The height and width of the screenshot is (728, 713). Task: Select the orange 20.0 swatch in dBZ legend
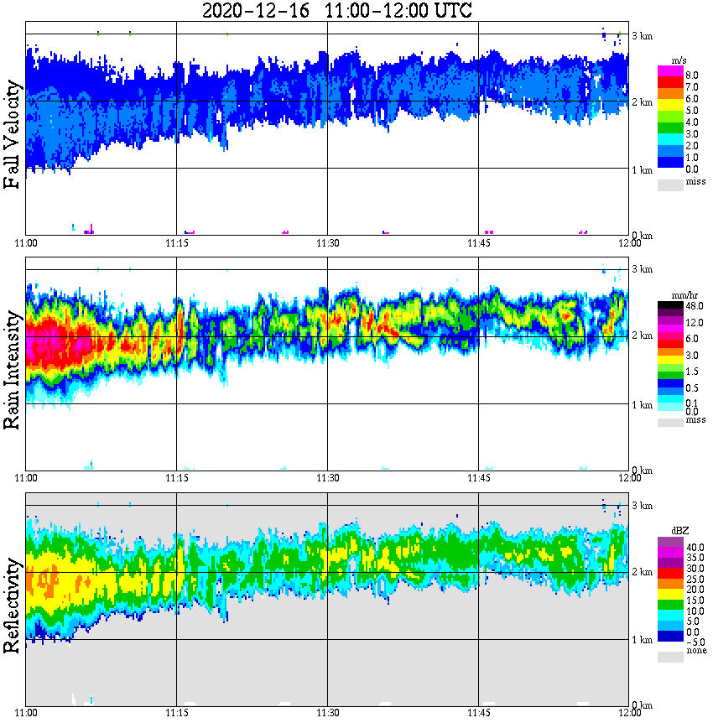click(671, 584)
